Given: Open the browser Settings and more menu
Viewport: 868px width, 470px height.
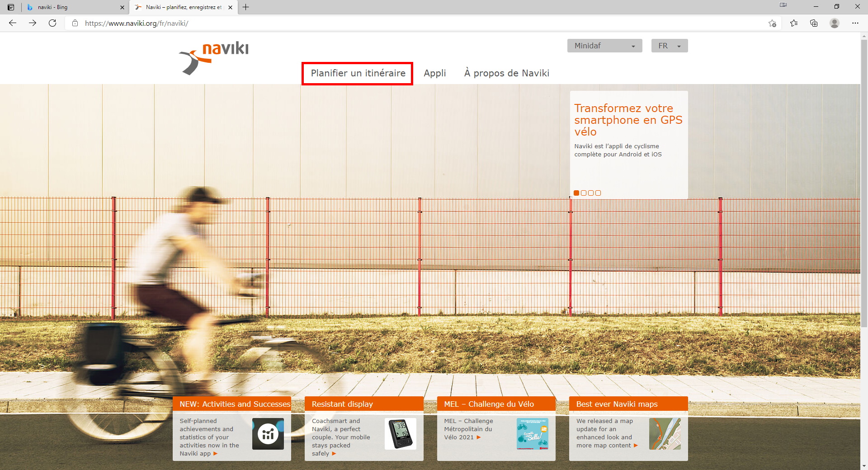Looking at the screenshot, I should click(x=855, y=23).
